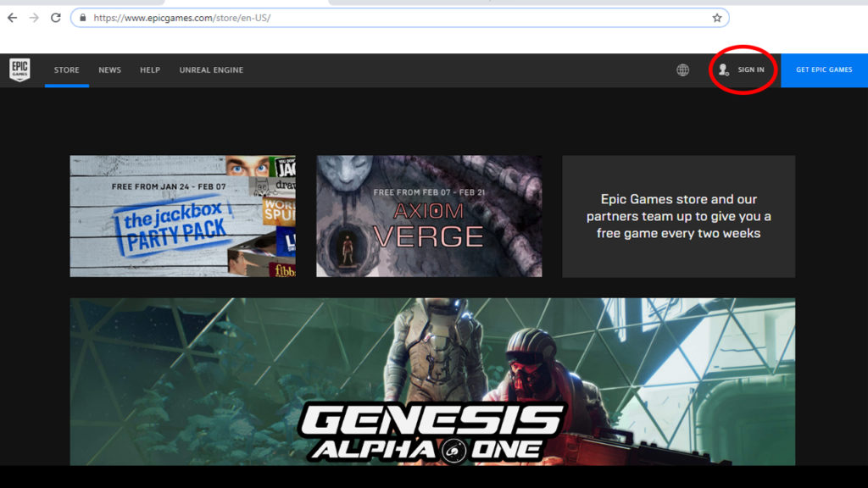
Task: Click the user profile icon beside Sign In
Action: coord(723,70)
